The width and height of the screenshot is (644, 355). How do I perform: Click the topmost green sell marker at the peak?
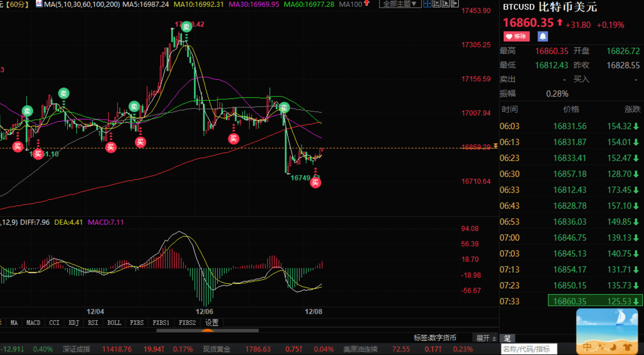(x=186, y=27)
